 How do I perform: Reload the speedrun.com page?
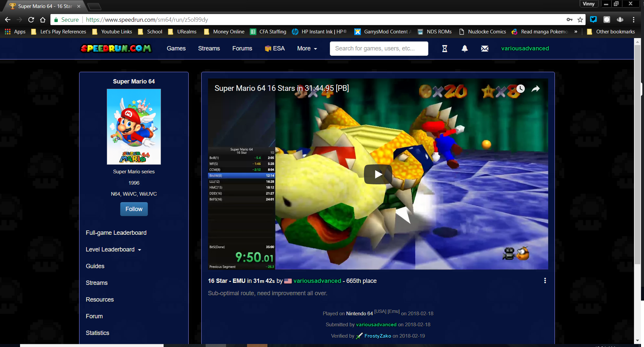click(31, 20)
